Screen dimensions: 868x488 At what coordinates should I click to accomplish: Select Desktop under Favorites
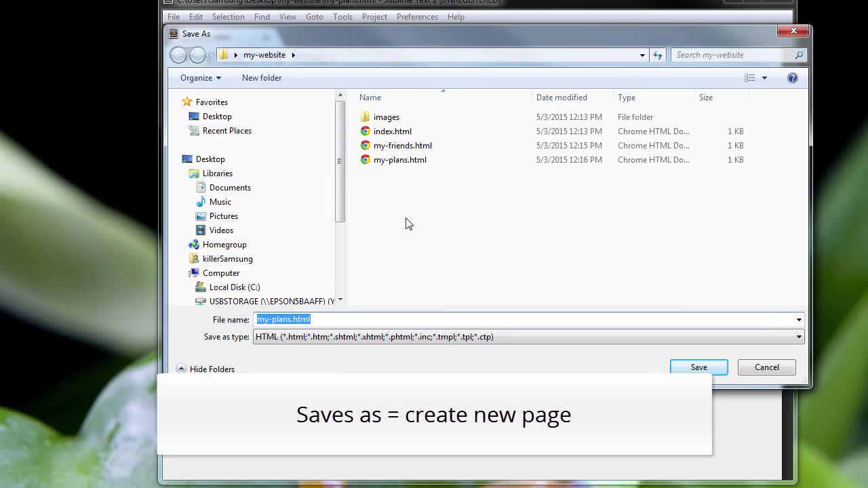click(x=217, y=117)
